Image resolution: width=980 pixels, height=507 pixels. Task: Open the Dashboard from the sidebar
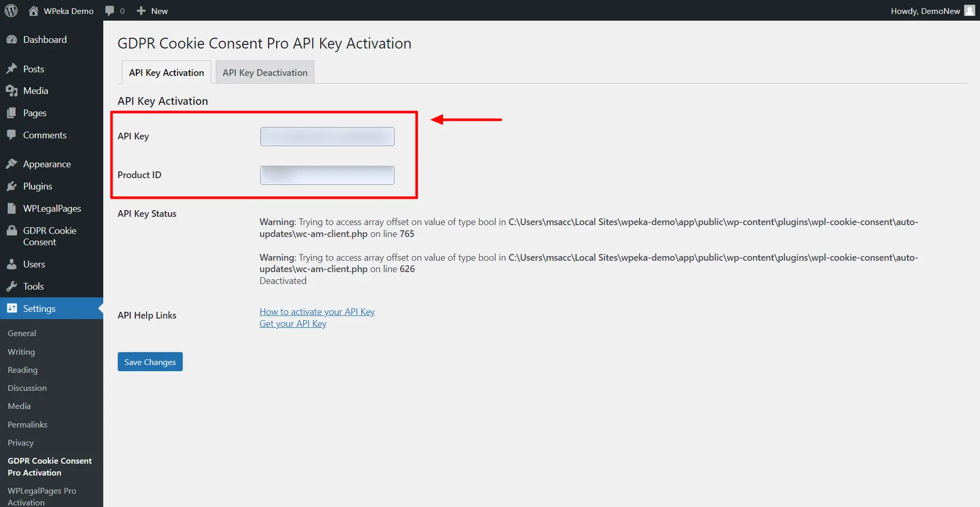click(12, 39)
